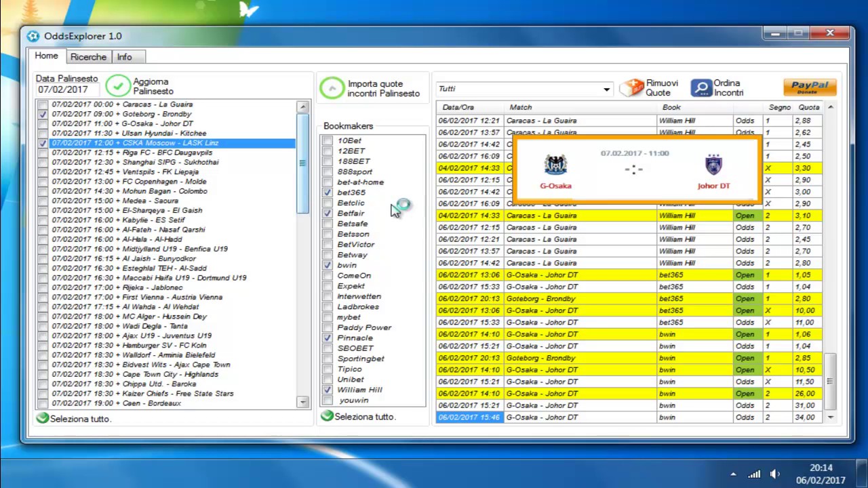Screen dimensions: 868x488
Task: Switch to the Ricerche tab
Action: [x=88, y=57]
